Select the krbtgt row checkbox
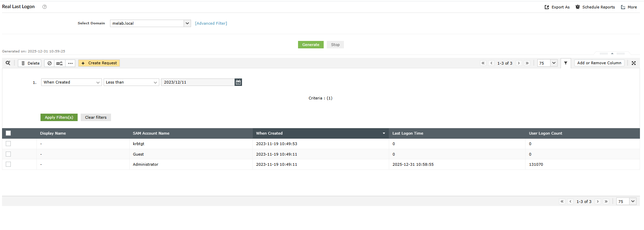 pyautogui.click(x=8, y=144)
